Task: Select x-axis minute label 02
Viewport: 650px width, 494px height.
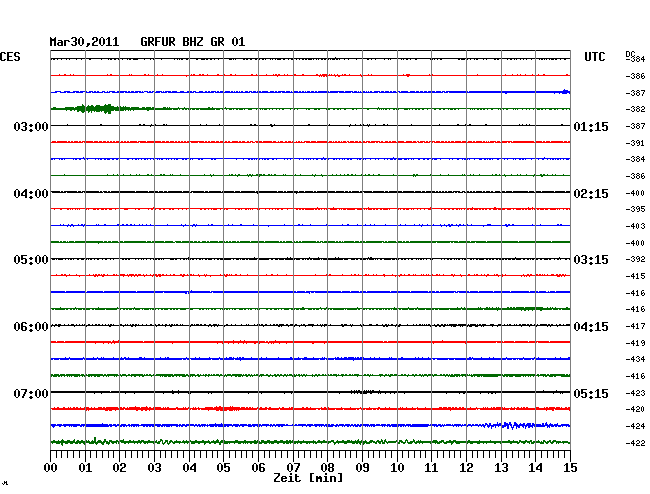Action: coord(119,468)
